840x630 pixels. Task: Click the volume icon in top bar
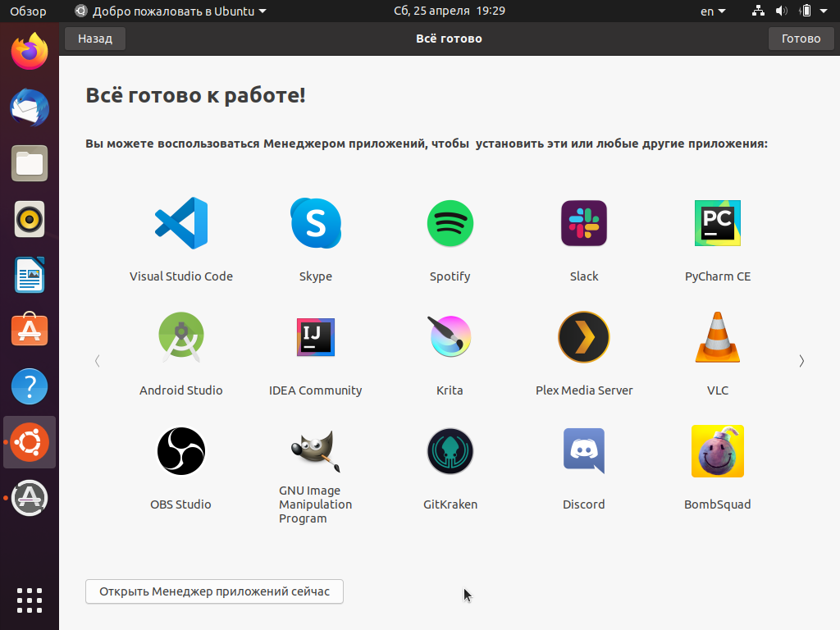click(782, 11)
